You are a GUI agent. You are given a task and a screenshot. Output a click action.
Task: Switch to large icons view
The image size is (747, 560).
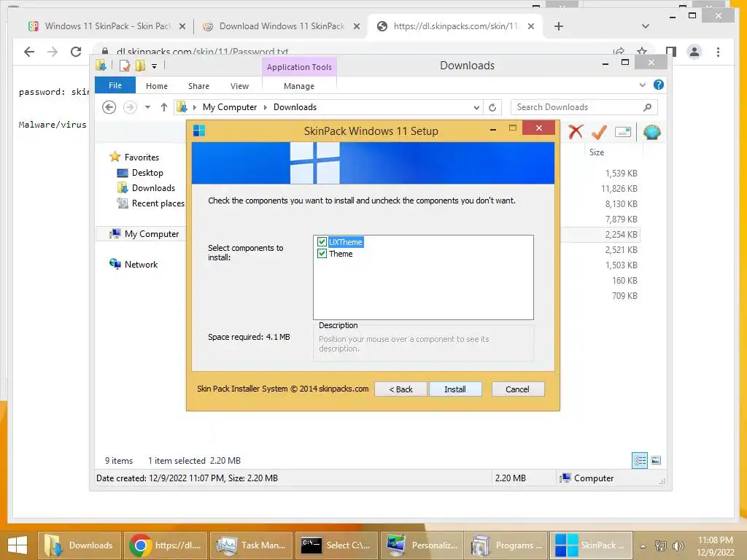[x=656, y=460]
